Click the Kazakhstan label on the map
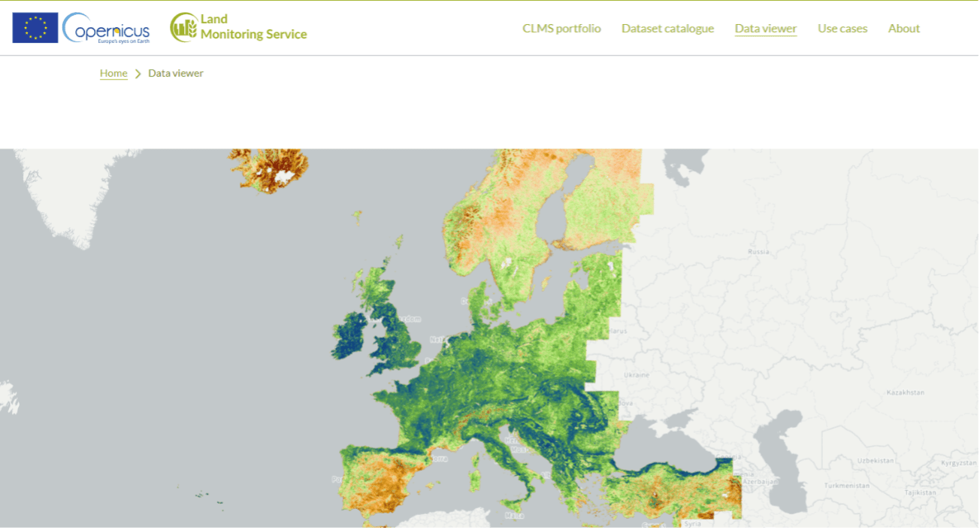980x530 pixels. (906, 391)
